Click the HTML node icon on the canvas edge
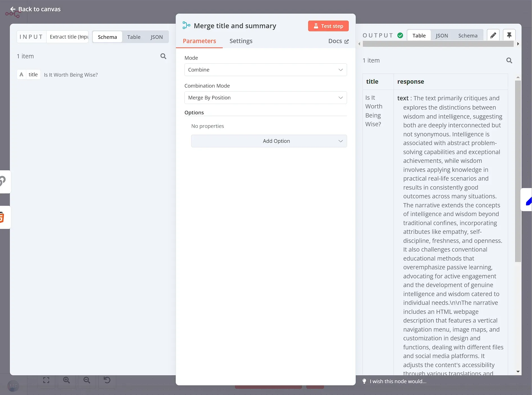532x395 pixels. [3, 217]
